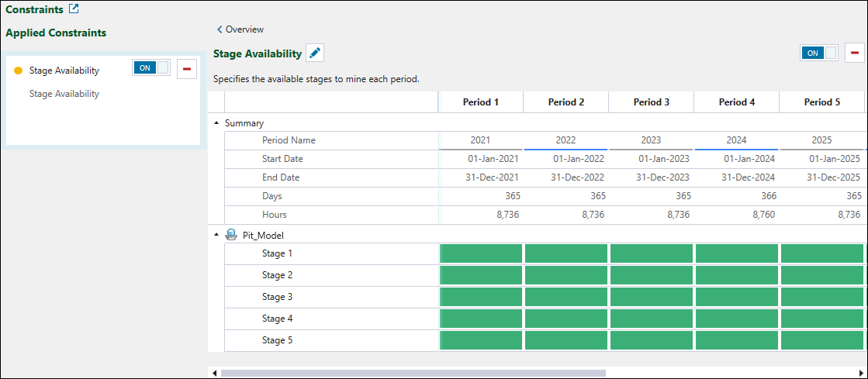The height and width of the screenshot is (379, 868).
Task: Click the pencil edit icon beside Stage Availability
Action: pos(314,53)
